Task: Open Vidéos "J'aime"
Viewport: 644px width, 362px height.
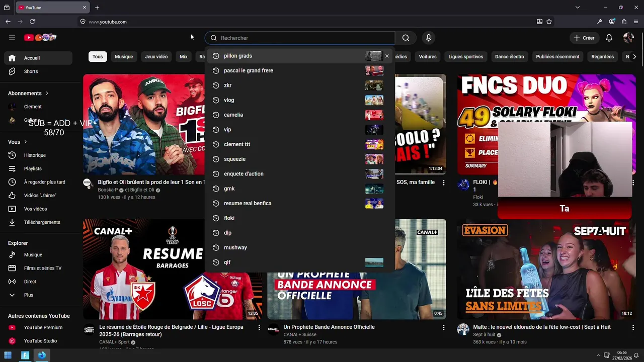Action: coord(38,195)
